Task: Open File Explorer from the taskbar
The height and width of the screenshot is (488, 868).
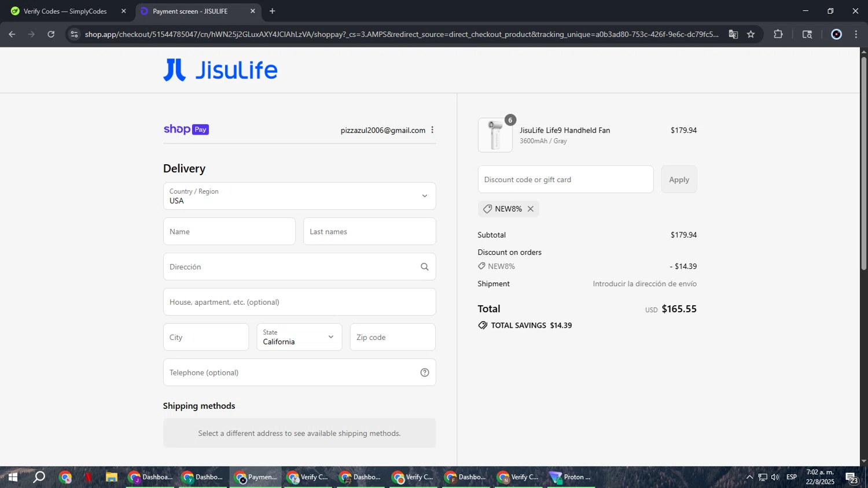Action: pyautogui.click(x=112, y=477)
